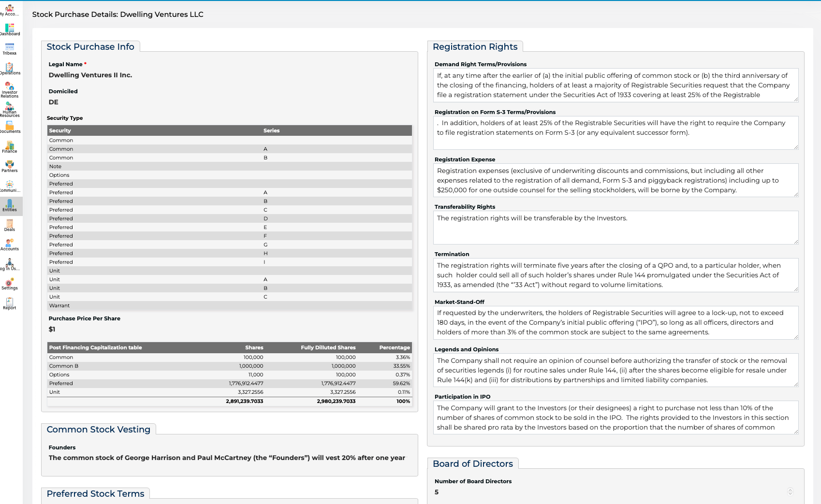
Task: Select the Stock Purchase Info tab
Action: coord(90,47)
